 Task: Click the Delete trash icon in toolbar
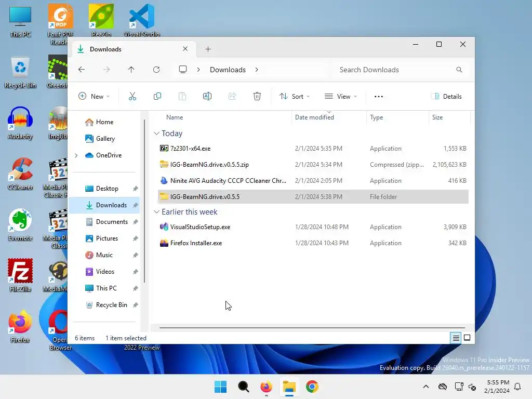[x=257, y=96]
